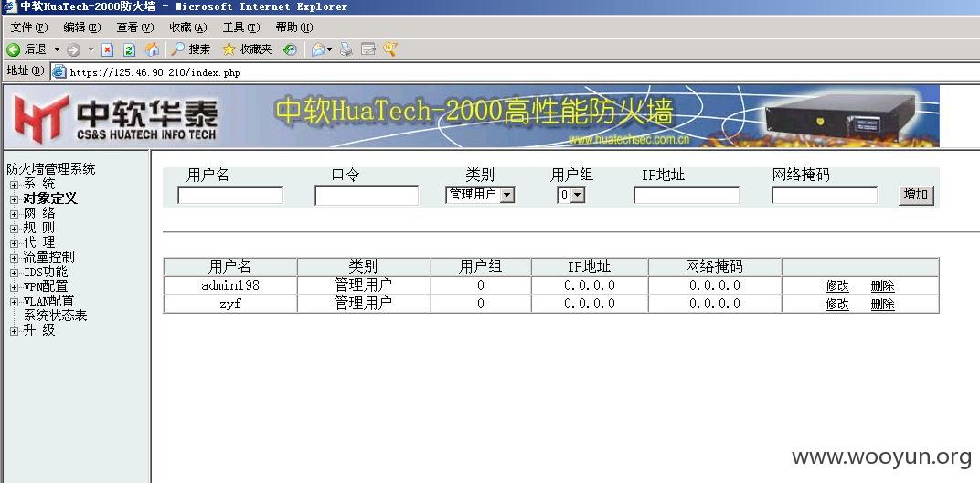Expand the 系 统 tree node

pos(14,185)
